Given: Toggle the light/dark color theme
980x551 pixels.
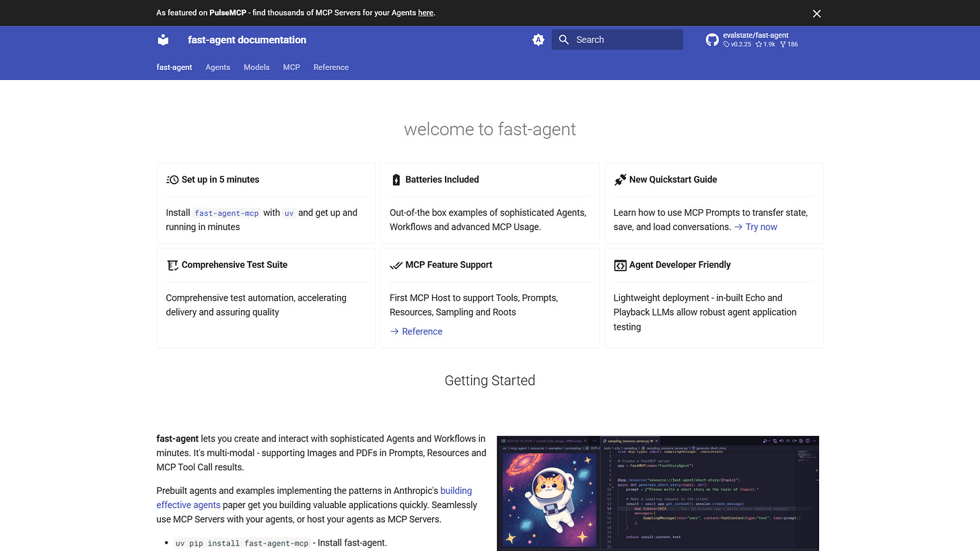Looking at the screenshot, I should 538,40.
